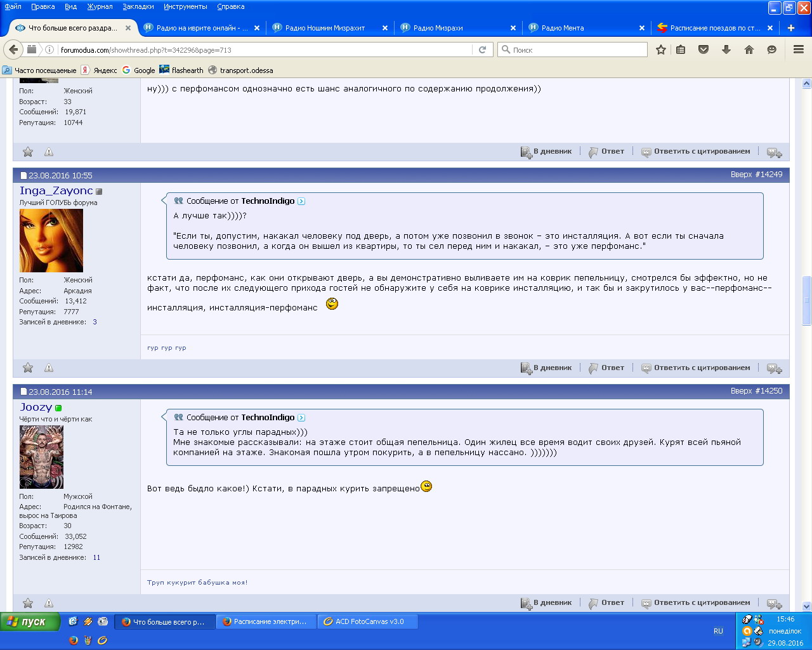Open Inga_Zayonc user profile link

pyautogui.click(x=56, y=190)
